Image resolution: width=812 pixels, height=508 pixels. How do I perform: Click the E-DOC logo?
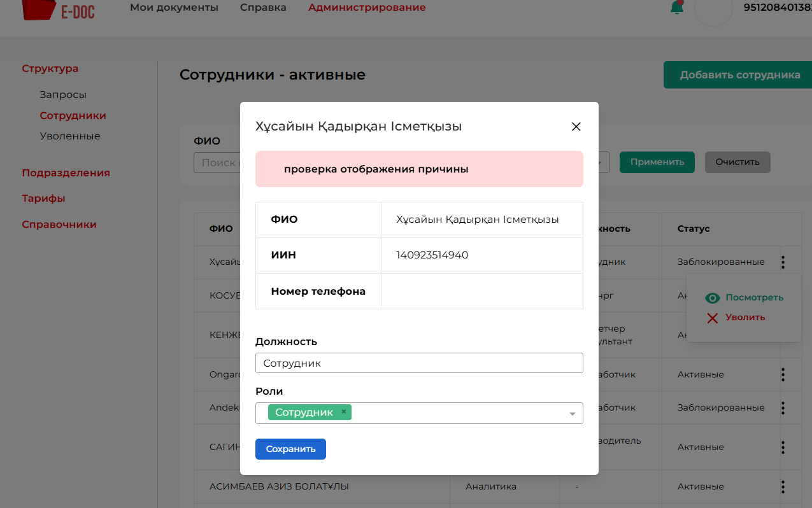pos(59,10)
